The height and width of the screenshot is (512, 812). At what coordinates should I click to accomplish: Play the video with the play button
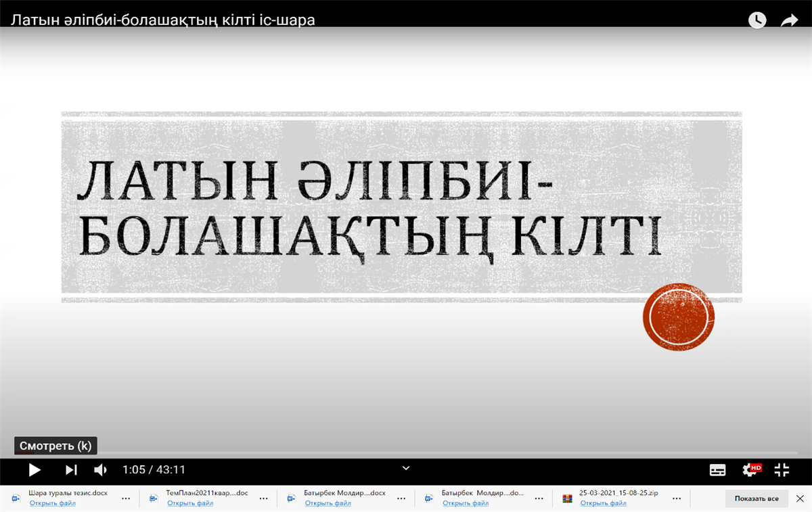35,469
